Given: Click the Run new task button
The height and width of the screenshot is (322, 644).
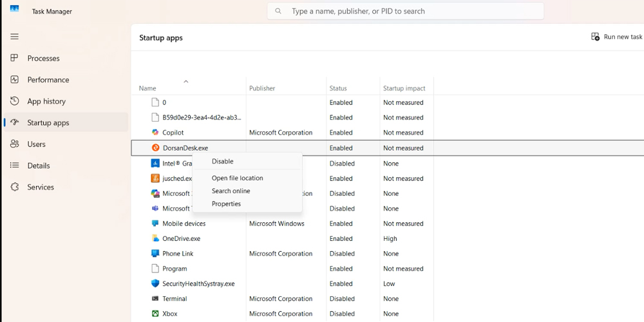Looking at the screenshot, I should click(616, 37).
